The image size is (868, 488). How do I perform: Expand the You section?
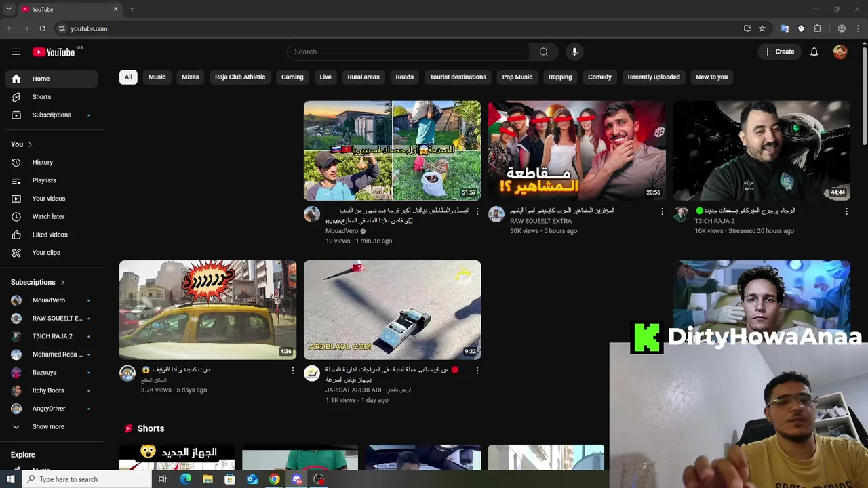[x=22, y=144]
